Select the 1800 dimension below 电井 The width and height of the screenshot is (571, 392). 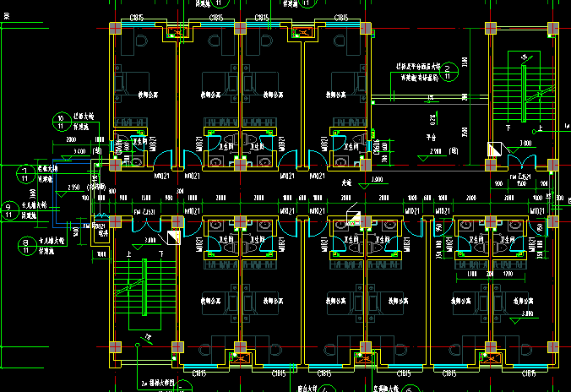click(x=101, y=254)
